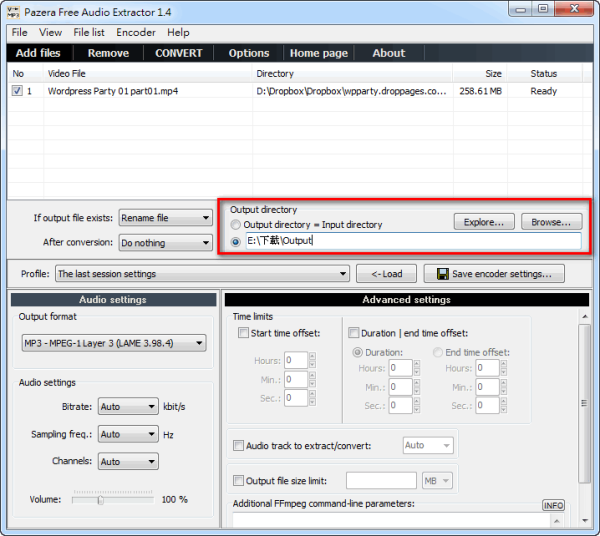Click the INFO icon for FFmpeg parameters
Viewport: 600px width, 536px height.
(x=553, y=505)
